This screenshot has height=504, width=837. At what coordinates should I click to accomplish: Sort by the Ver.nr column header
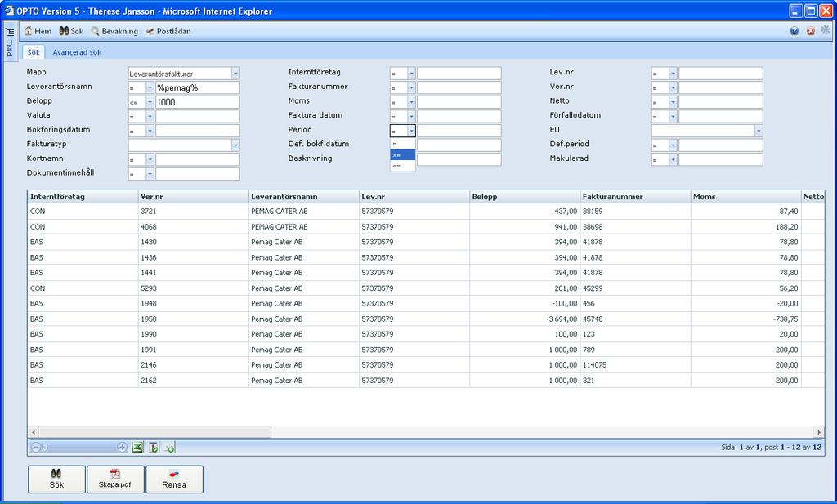[193, 197]
